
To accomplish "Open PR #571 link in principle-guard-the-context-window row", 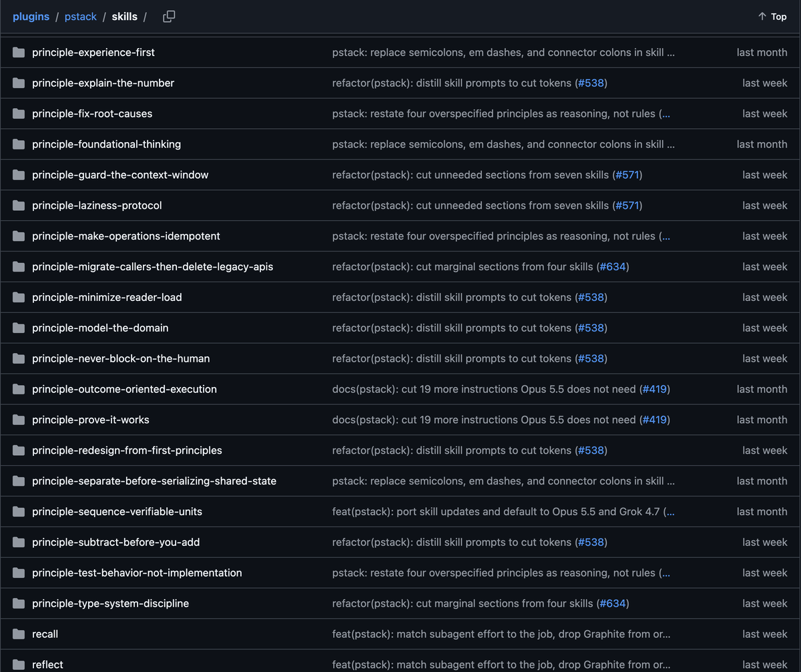I will tap(626, 175).
